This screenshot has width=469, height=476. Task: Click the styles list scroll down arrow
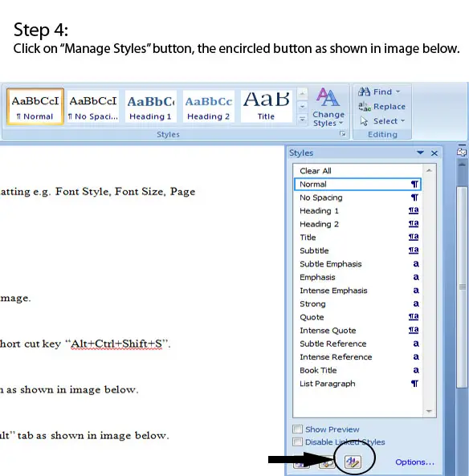(x=429, y=411)
